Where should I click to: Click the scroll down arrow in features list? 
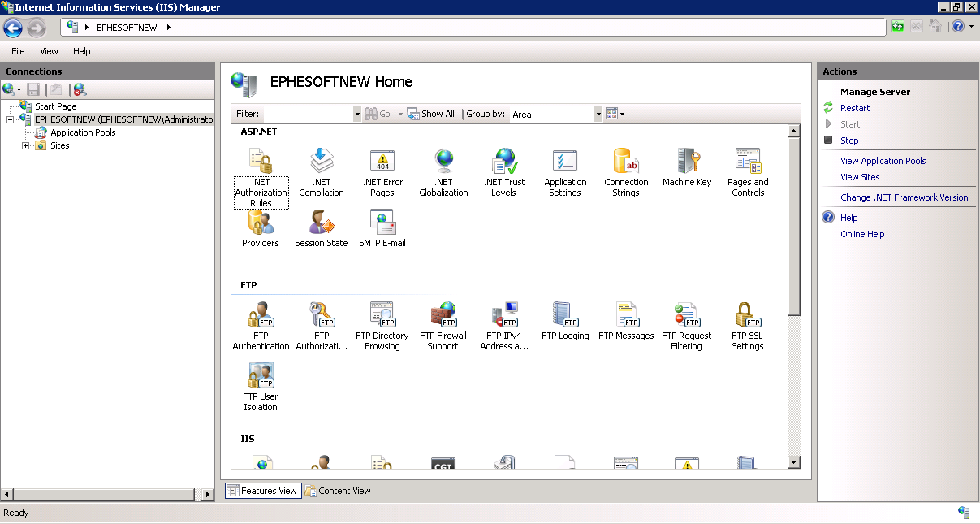(794, 462)
